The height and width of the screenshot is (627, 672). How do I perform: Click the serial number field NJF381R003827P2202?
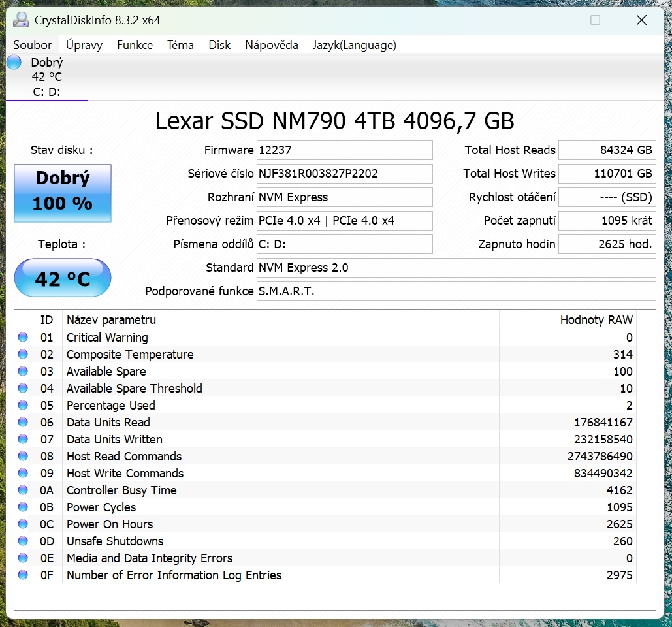click(345, 174)
